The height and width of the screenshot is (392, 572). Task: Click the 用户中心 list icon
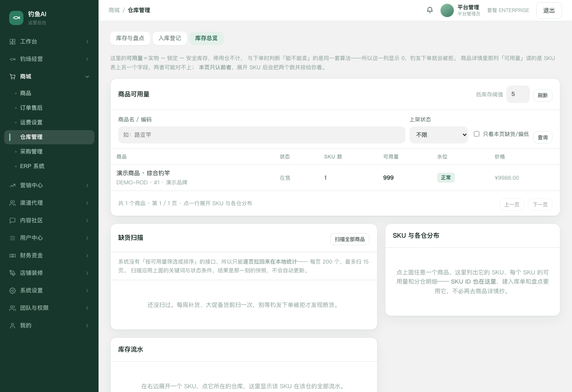click(13, 238)
